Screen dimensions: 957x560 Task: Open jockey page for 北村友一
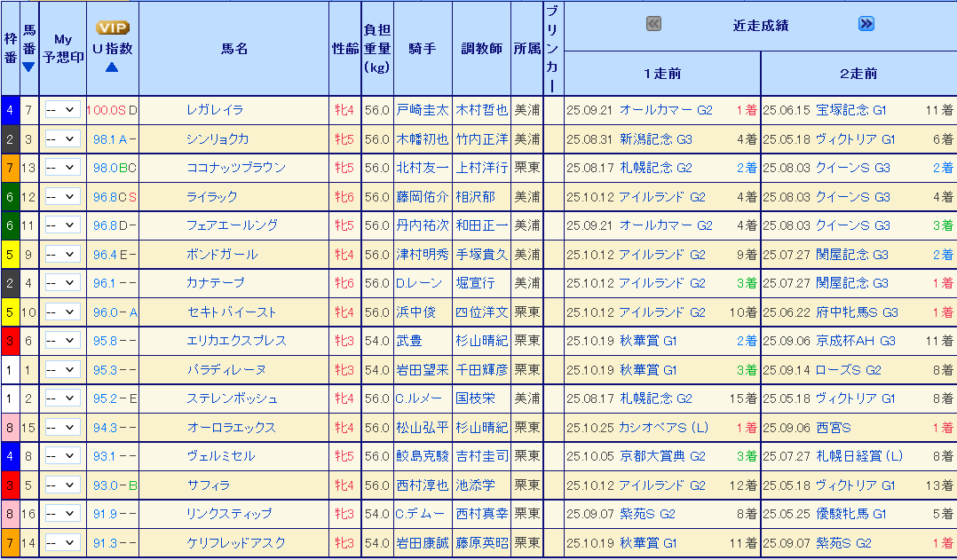click(x=423, y=167)
